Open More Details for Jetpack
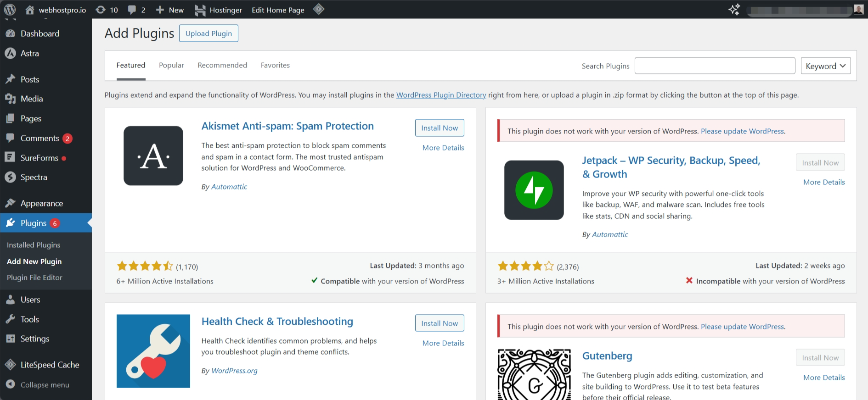The width and height of the screenshot is (868, 400). (x=824, y=182)
